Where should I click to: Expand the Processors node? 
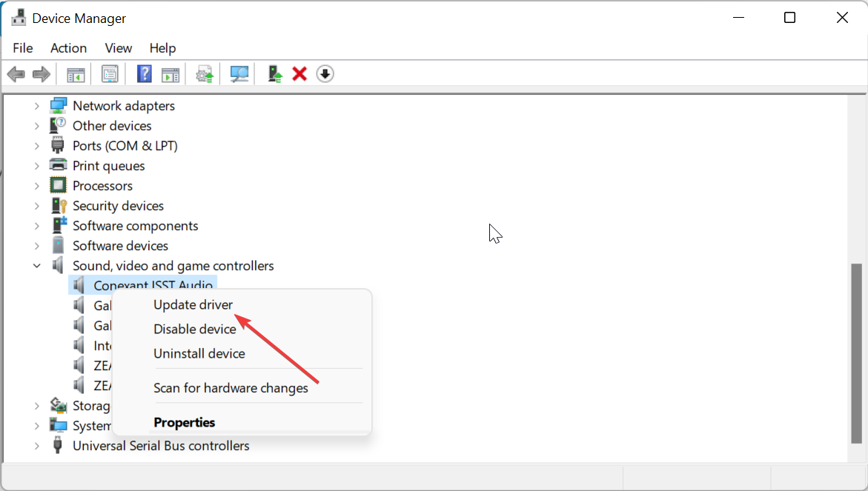[x=36, y=186]
